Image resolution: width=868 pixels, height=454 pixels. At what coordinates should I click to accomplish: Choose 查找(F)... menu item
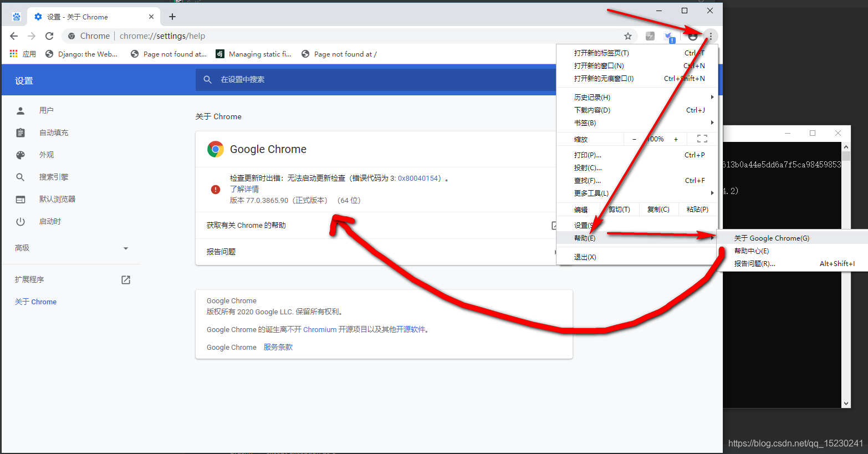pos(637,181)
